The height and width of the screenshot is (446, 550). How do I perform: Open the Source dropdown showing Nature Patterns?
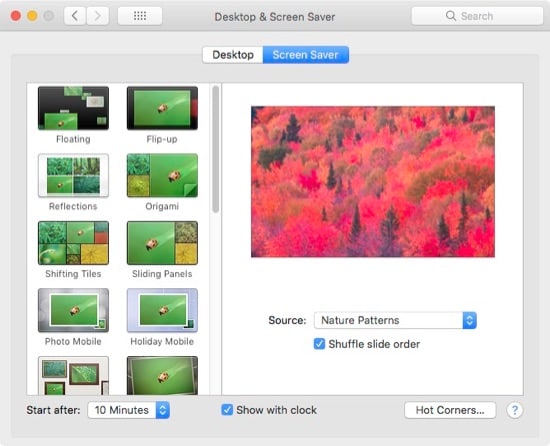[395, 320]
